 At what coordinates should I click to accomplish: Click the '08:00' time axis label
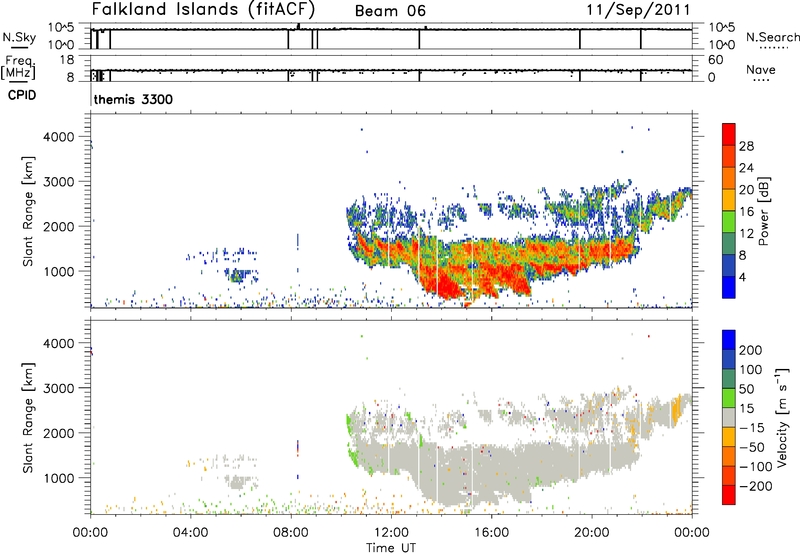point(291,533)
